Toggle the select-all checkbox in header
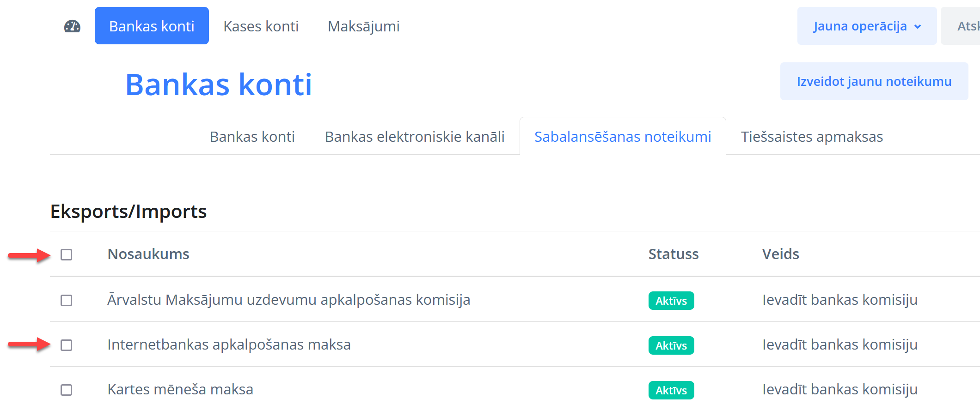The width and height of the screenshot is (980, 411). (x=67, y=254)
